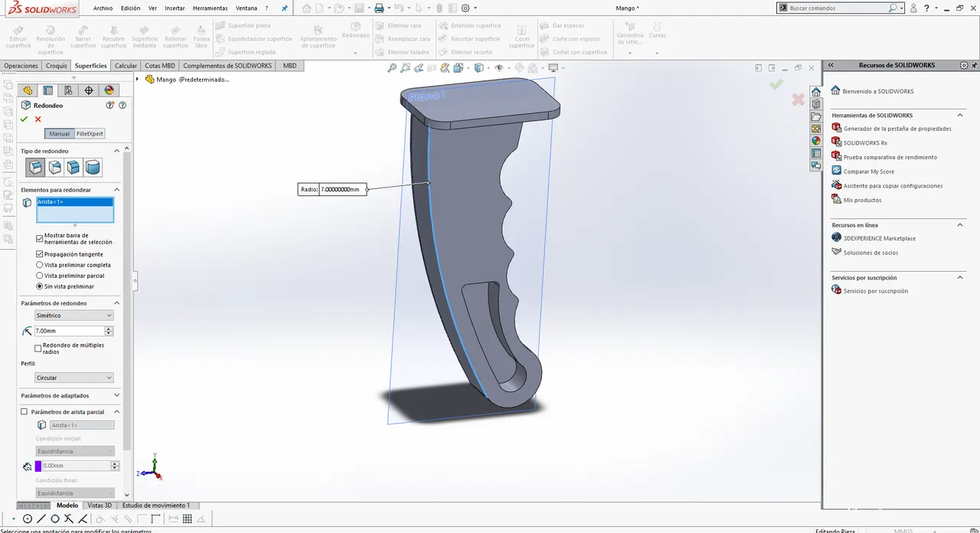This screenshot has width=980, height=533.
Task: Open the FeatureManager design tree tab
Action: point(28,90)
